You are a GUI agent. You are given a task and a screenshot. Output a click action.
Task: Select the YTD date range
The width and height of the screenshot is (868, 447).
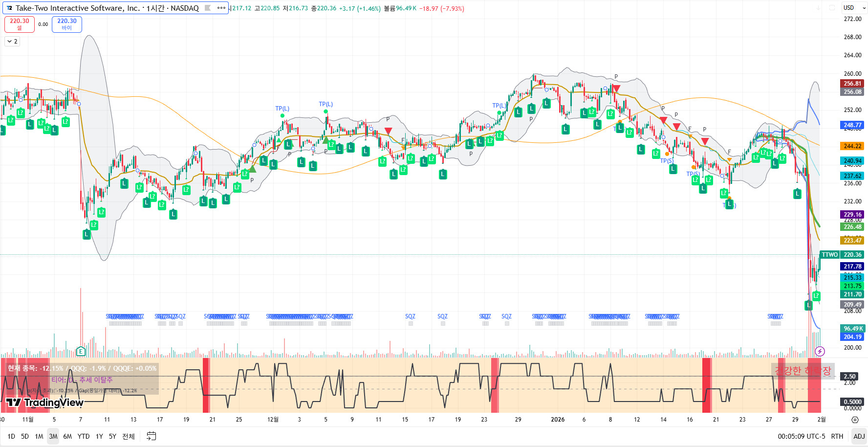click(x=84, y=436)
